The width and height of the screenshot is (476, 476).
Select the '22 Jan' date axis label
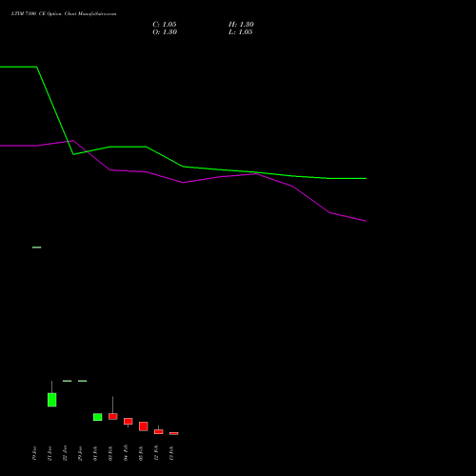[65, 453]
